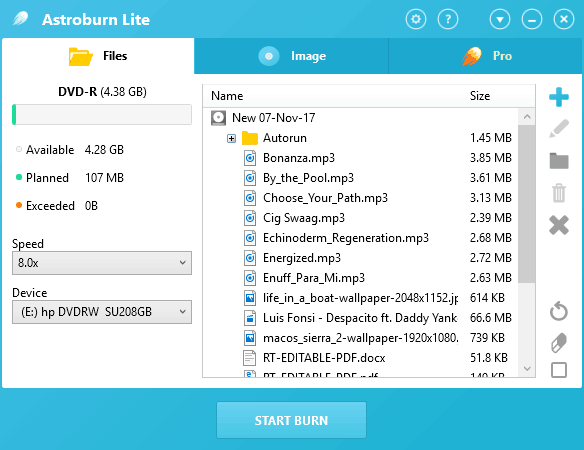This screenshot has height=450, width=584.
Task: Switch to the Image tab
Action: (291, 56)
